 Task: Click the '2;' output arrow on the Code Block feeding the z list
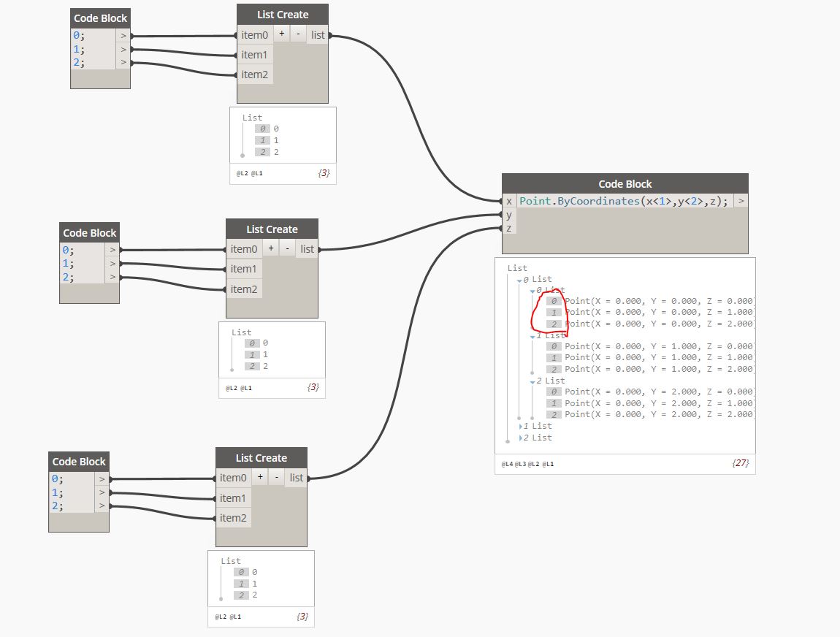(102, 506)
